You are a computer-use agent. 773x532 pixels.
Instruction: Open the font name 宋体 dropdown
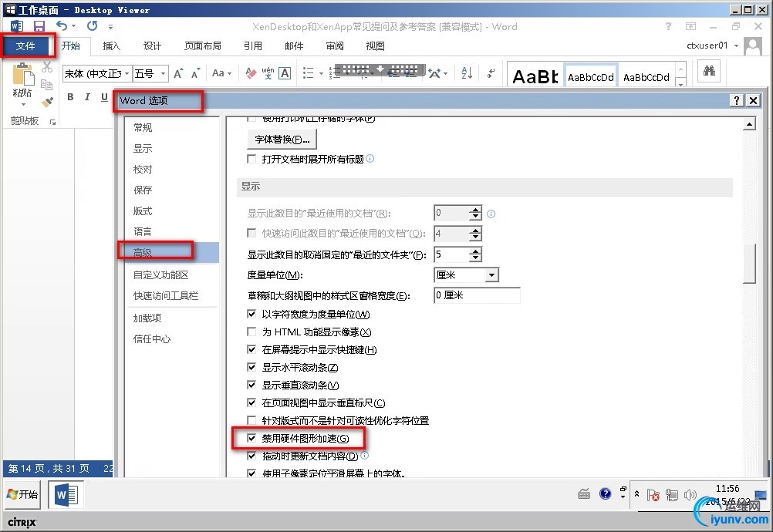pyautogui.click(x=127, y=73)
